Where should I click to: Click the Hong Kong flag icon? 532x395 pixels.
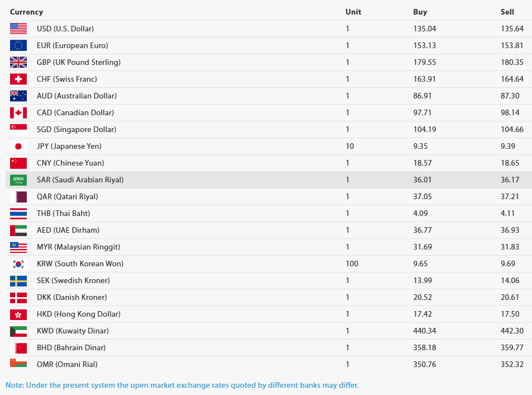pyautogui.click(x=18, y=314)
